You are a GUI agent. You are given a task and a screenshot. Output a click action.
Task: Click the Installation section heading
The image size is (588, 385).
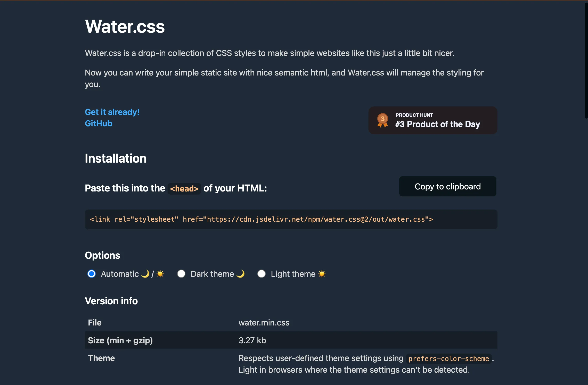116,158
